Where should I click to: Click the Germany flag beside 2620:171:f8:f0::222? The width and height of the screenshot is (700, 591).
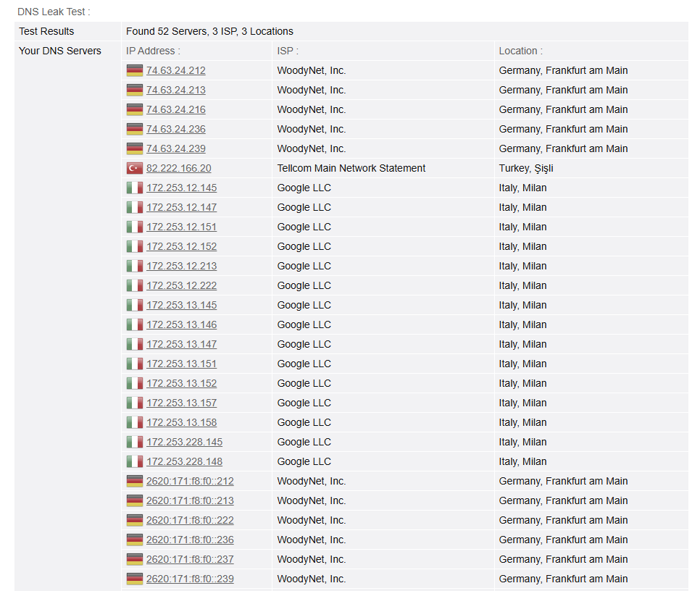coord(135,521)
